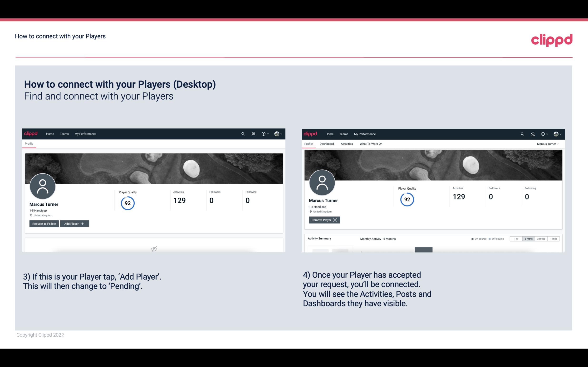Click the search icon in left navbar

(243, 134)
